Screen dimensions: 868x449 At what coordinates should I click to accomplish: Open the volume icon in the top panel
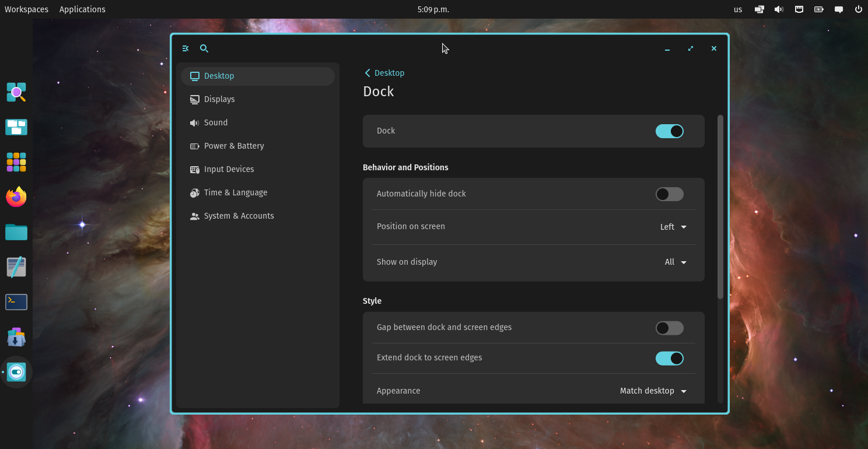(x=779, y=9)
